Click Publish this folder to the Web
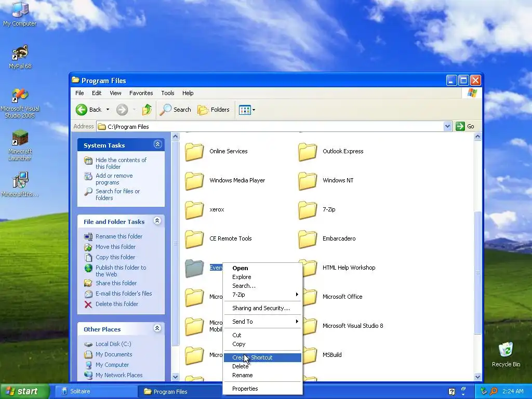 [x=121, y=271]
